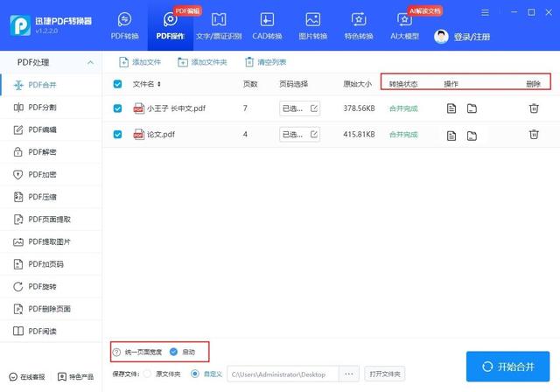Screen dimensions: 560x392
Task: Click 登录/注册 link
Action: (472, 37)
